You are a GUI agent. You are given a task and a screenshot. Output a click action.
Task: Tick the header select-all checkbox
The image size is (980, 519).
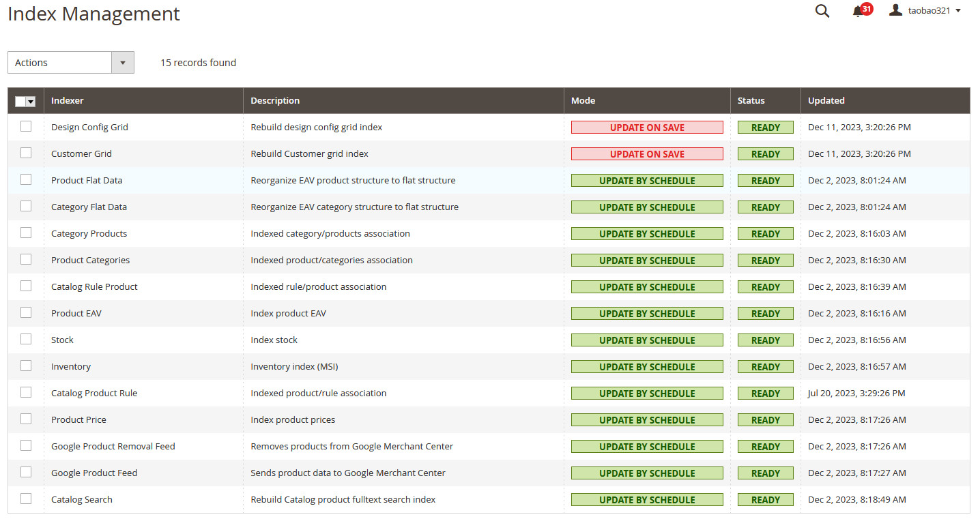(x=20, y=101)
